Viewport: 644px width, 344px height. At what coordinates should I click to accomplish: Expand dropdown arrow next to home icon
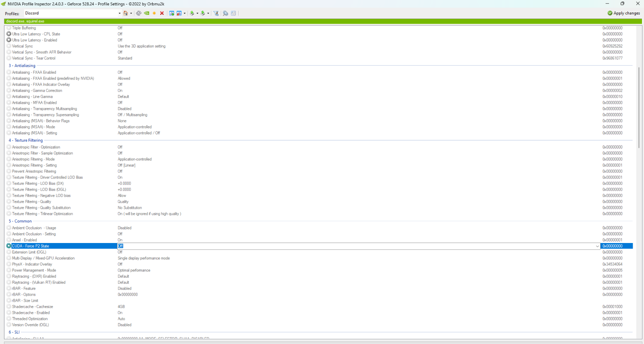click(131, 13)
